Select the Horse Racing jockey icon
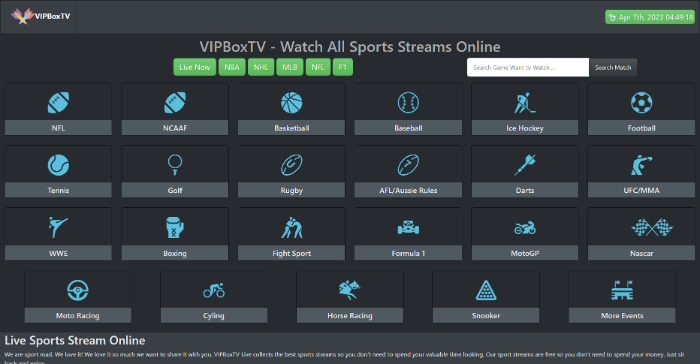The width and height of the screenshot is (700, 364). pos(350,290)
